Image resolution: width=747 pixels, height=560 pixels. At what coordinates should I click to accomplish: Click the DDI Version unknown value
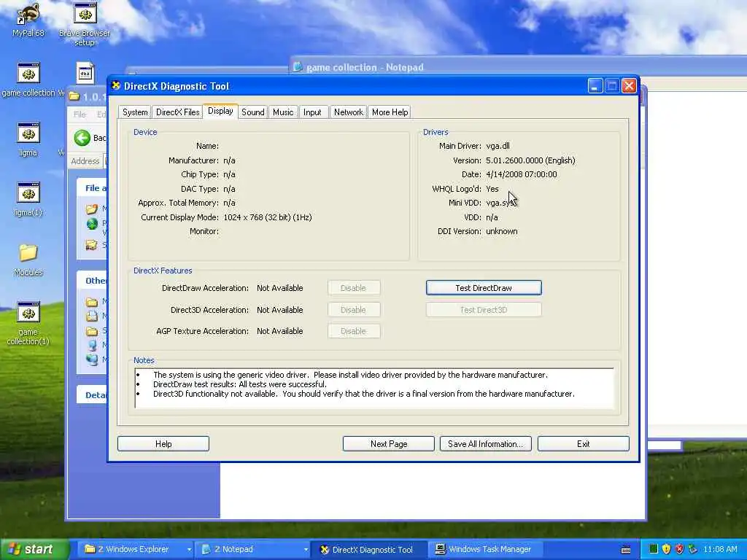click(502, 231)
